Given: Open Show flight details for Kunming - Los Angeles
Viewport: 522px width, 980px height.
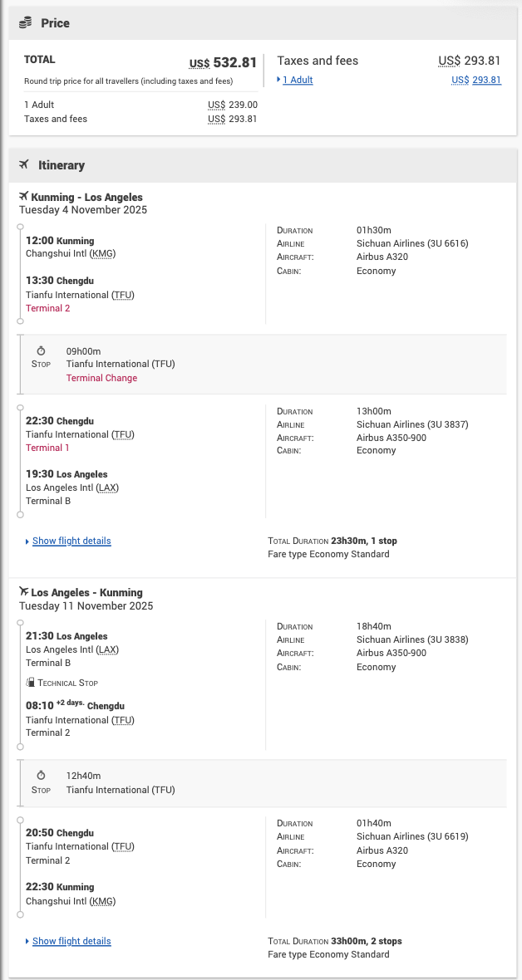Looking at the screenshot, I should pyautogui.click(x=71, y=541).
